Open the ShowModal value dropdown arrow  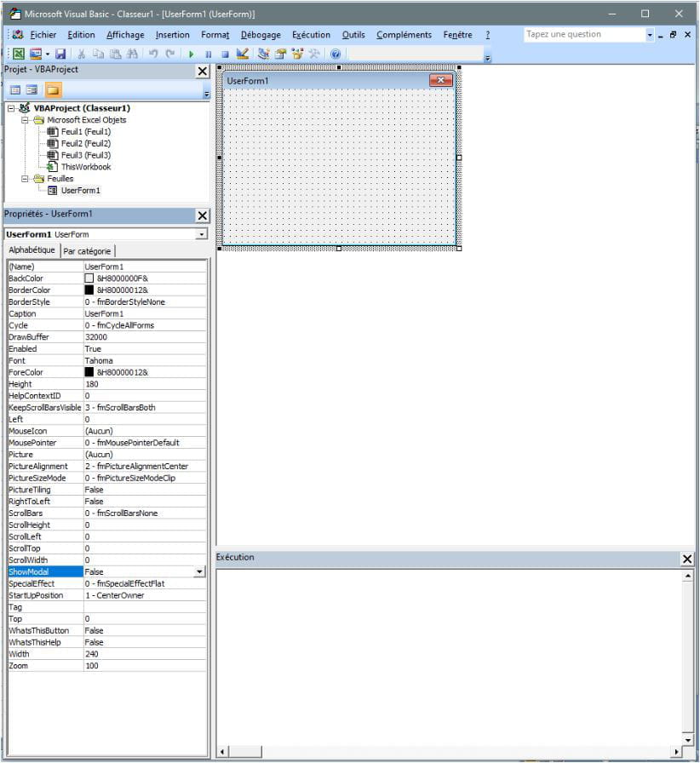tap(199, 571)
